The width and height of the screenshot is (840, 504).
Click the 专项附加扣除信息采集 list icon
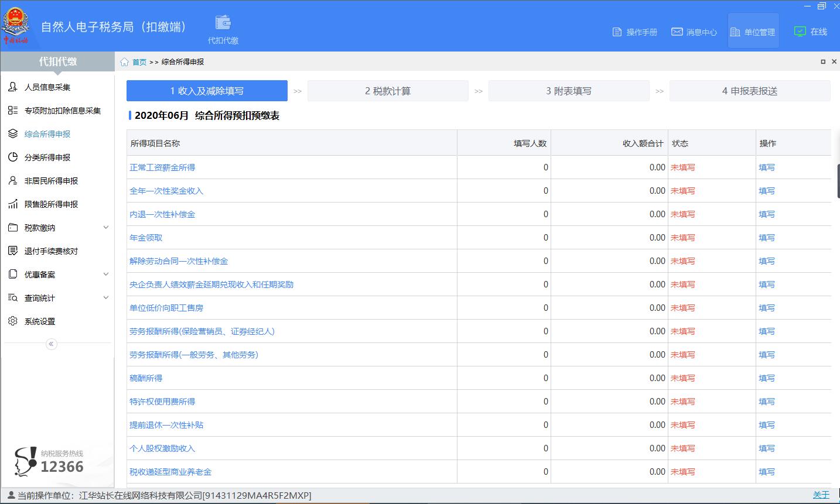click(x=13, y=110)
